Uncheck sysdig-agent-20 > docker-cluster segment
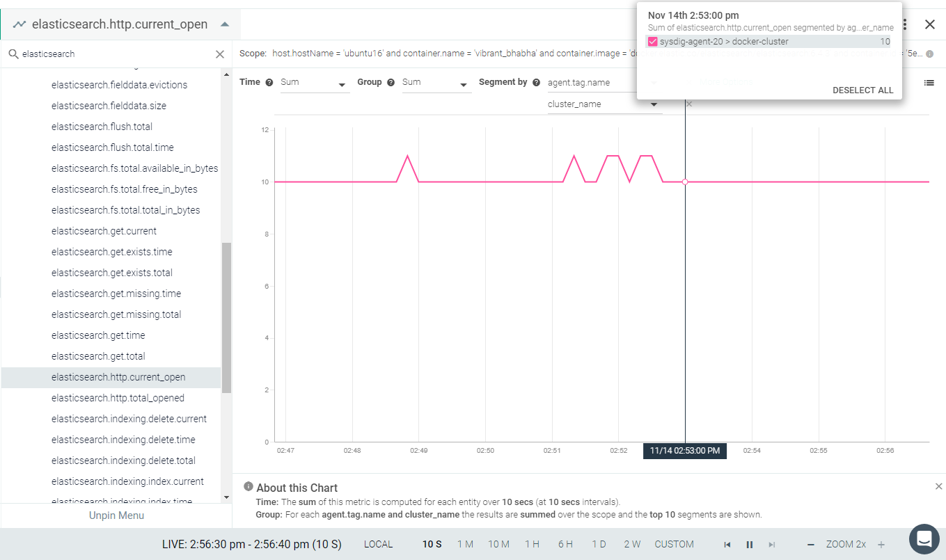The image size is (946, 560). pos(653,42)
